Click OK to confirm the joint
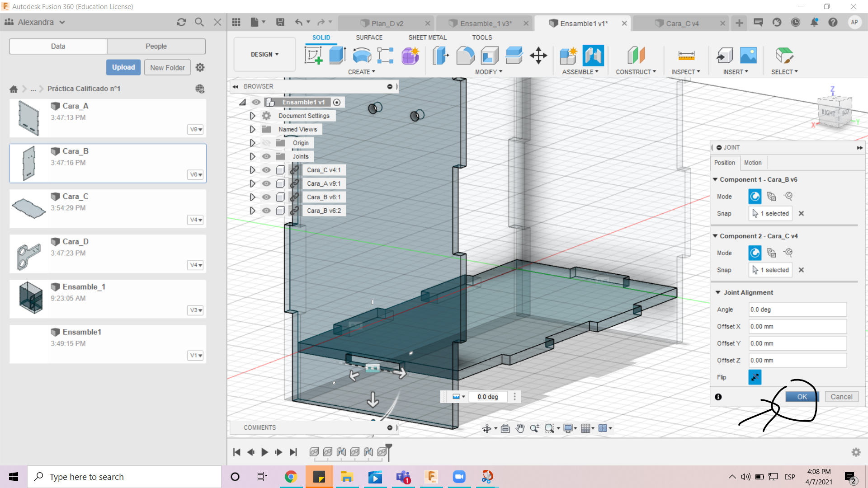The width and height of the screenshot is (868, 488). coord(802,396)
